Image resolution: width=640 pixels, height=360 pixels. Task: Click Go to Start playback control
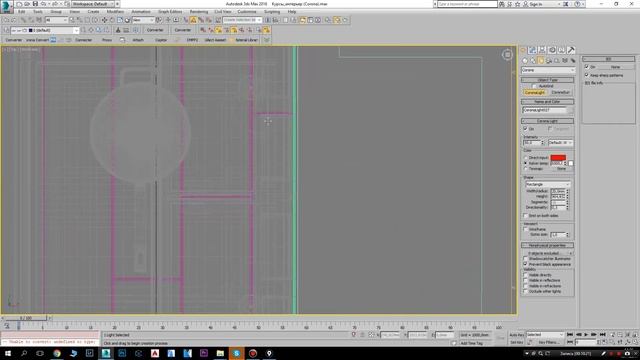click(570, 335)
